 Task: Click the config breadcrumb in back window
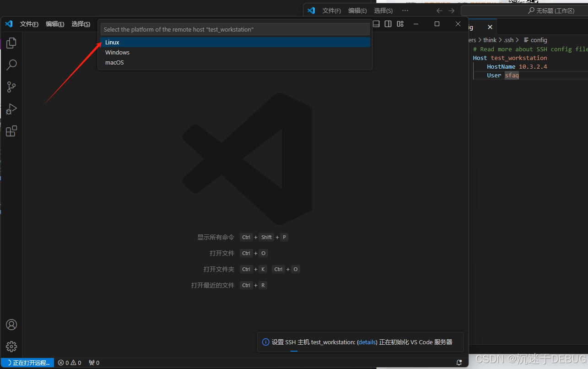pyautogui.click(x=535, y=40)
